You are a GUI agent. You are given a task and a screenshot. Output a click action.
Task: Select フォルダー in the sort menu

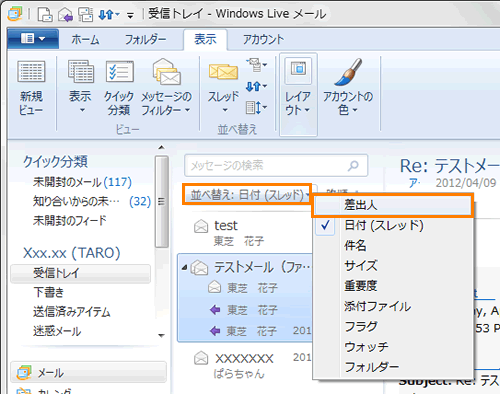click(x=393, y=367)
